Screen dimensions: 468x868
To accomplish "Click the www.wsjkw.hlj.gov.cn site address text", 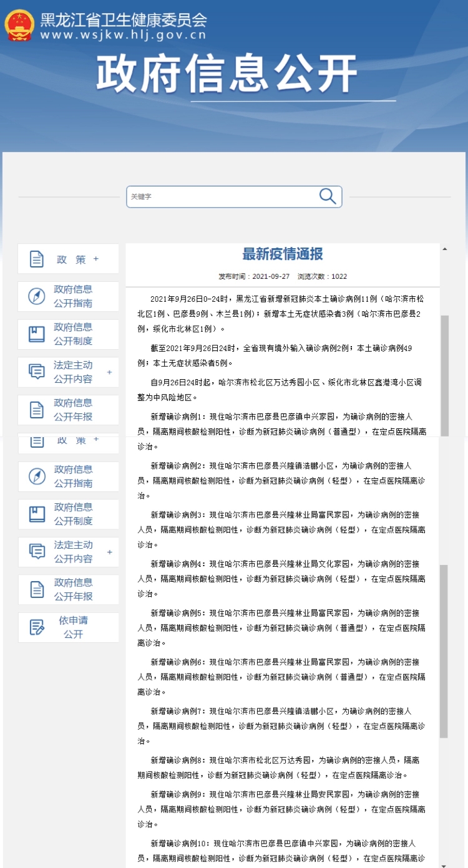I will 122,35.
